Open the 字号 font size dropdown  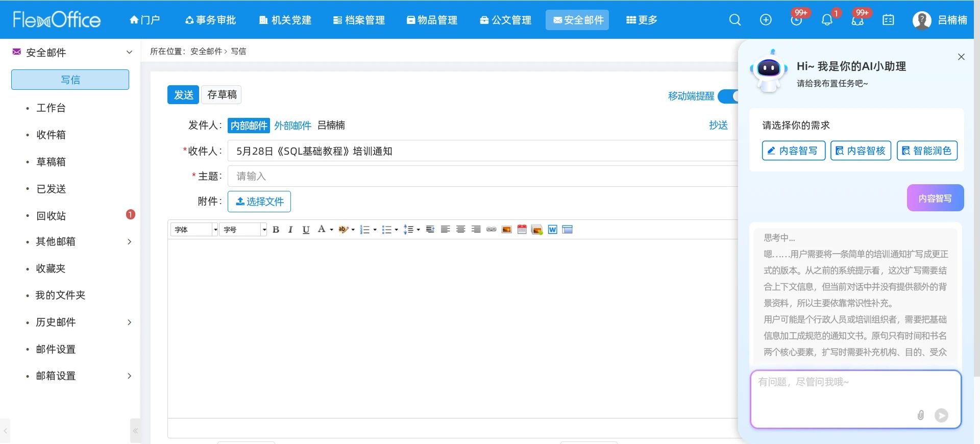[x=243, y=230]
